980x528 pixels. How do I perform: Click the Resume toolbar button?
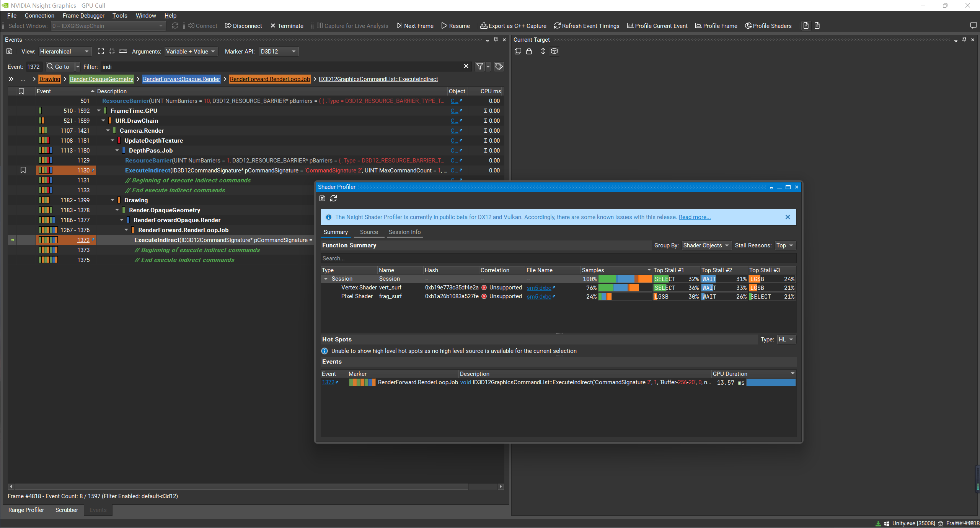click(455, 26)
